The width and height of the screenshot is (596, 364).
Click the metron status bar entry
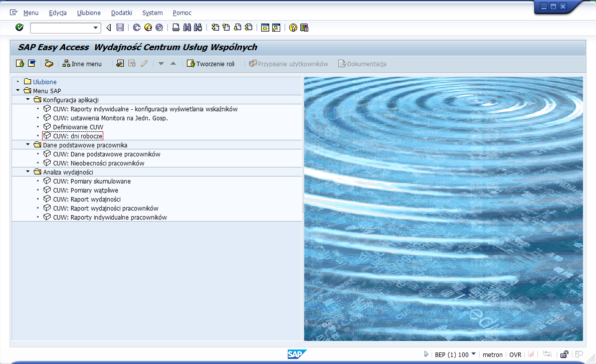[x=493, y=354]
